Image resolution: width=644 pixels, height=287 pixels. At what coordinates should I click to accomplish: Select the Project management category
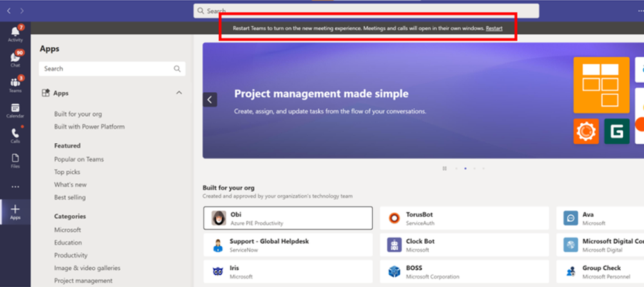click(83, 281)
